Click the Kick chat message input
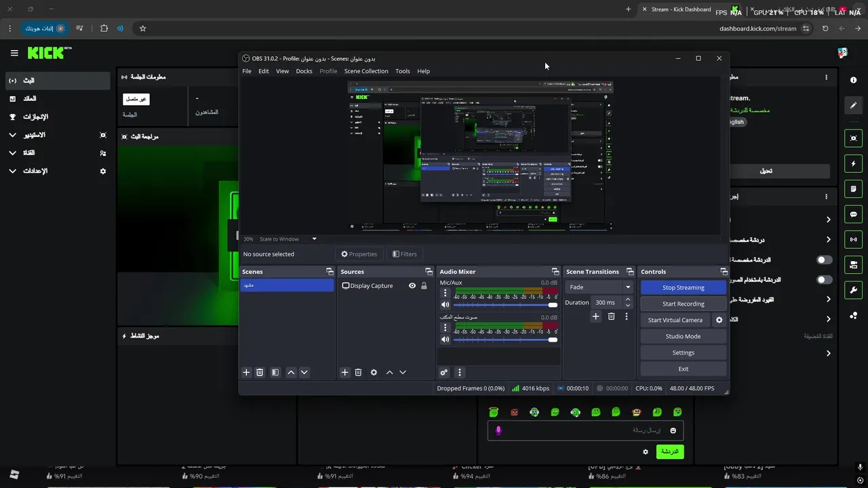The height and width of the screenshot is (488, 868). coord(585,430)
